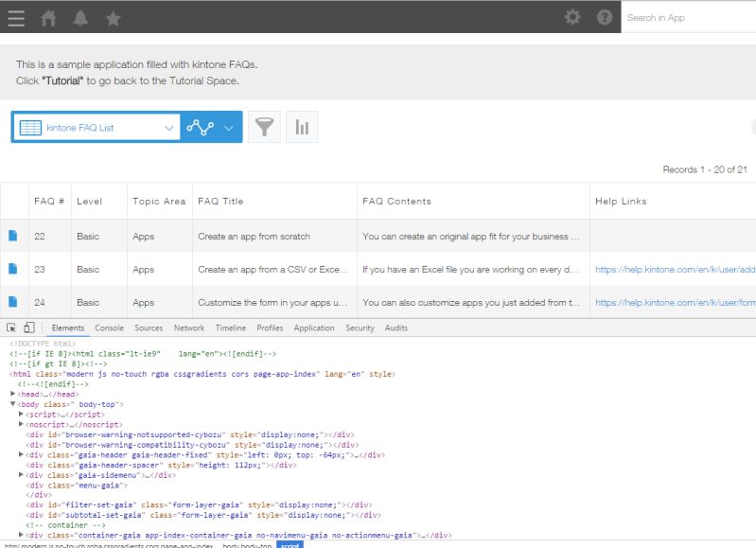Select the gaia-header-spacer div line
756x548 pixels.
tap(161, 465)
